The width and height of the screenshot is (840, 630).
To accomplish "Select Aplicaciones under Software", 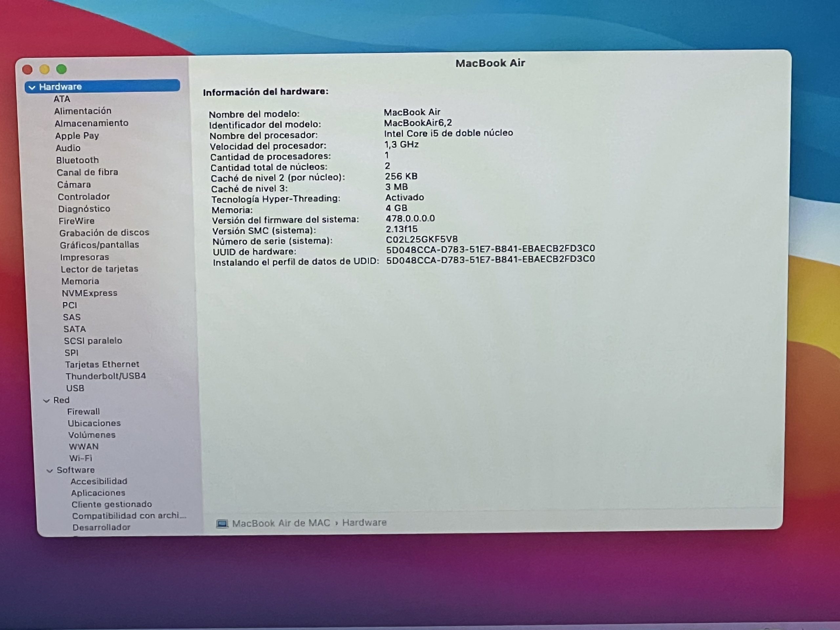I will point(98,493).
